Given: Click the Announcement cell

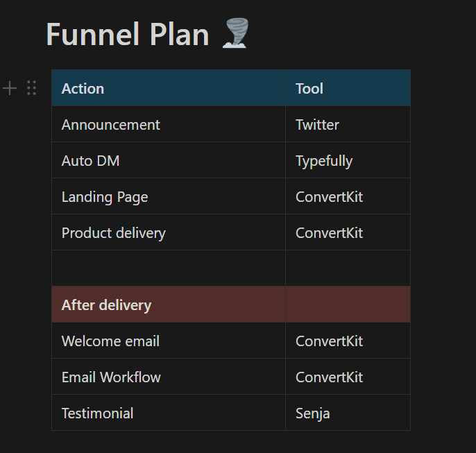Looking at the screenshot, I should coord(169,124).
